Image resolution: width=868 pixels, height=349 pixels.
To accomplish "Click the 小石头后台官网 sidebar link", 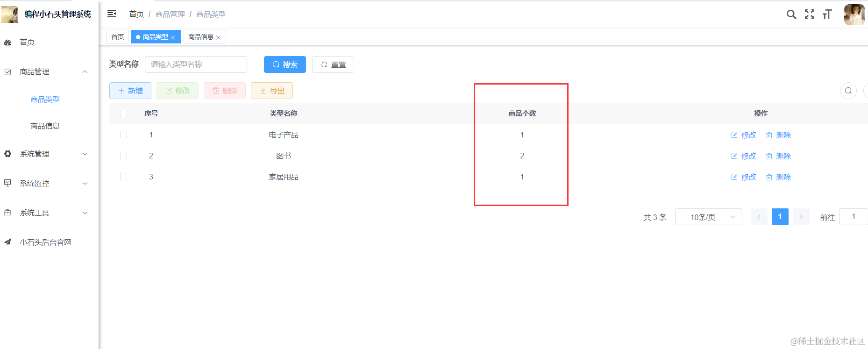I will coord(45,242).
